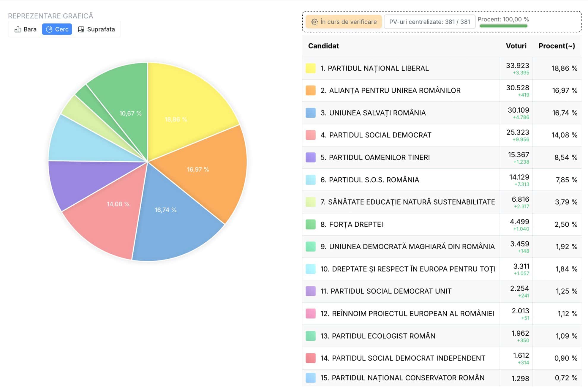Click pink swatch for Partidul Social Democrat
588x390 pixels.
click(311, 135)
